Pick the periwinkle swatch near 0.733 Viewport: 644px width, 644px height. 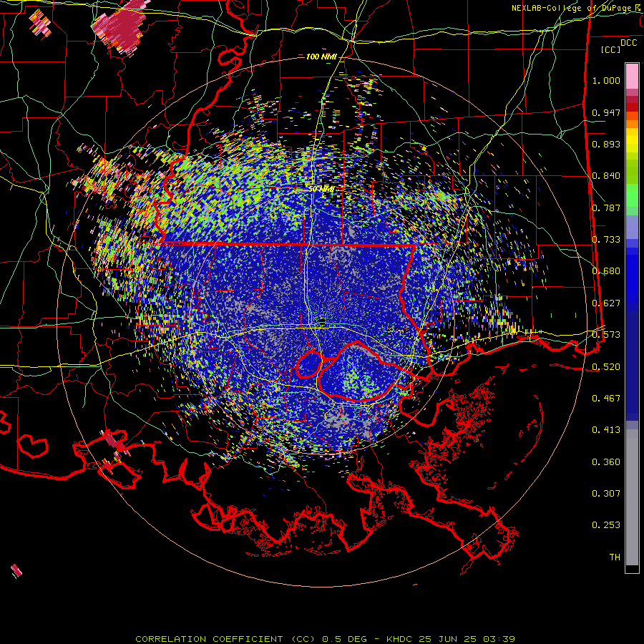point(632,227)
